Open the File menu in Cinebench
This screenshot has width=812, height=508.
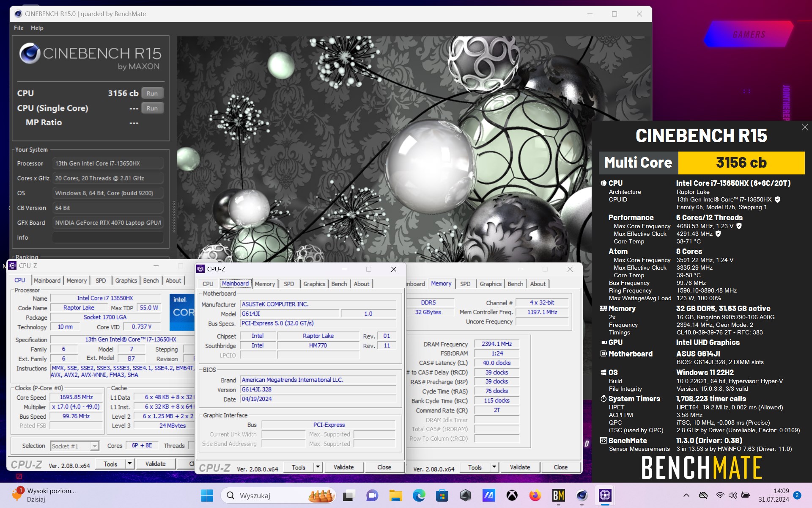pyautogui.click(x=19, y=28)
